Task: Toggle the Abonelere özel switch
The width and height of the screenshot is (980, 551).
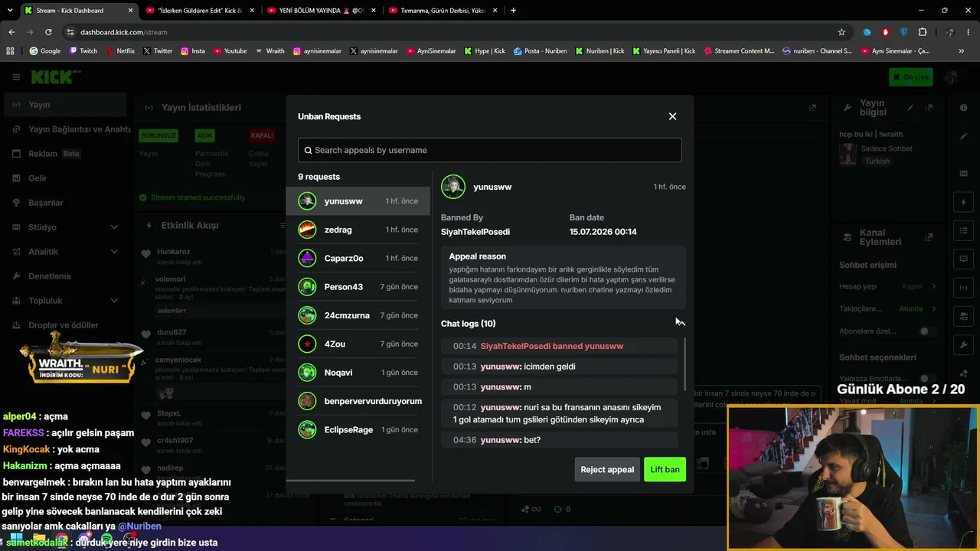Action: [x=927, y=331]
